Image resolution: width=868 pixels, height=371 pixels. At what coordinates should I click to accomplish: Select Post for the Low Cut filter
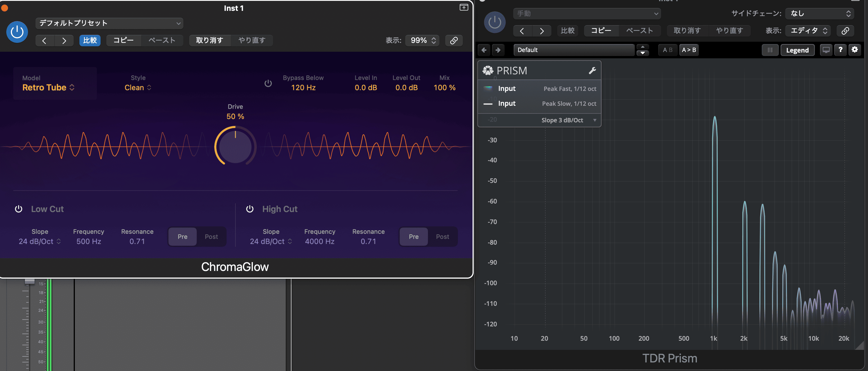pos(211,237)
